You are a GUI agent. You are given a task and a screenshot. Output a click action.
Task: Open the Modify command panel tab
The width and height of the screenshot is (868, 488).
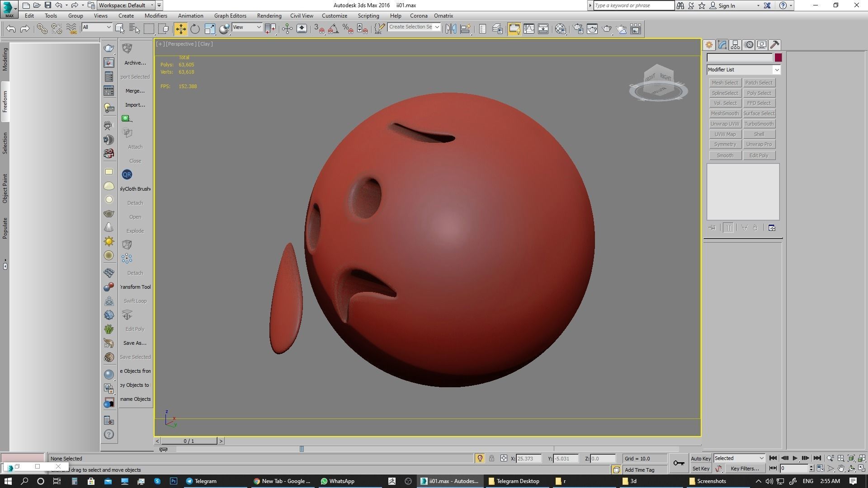tap(722, 45)
